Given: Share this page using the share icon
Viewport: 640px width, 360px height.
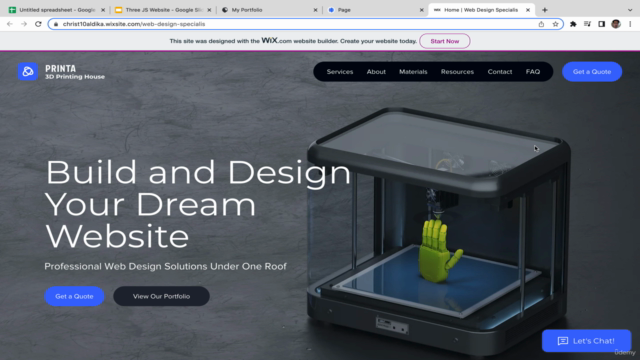Looking at the screenshot, I should [x=541, y=24].
